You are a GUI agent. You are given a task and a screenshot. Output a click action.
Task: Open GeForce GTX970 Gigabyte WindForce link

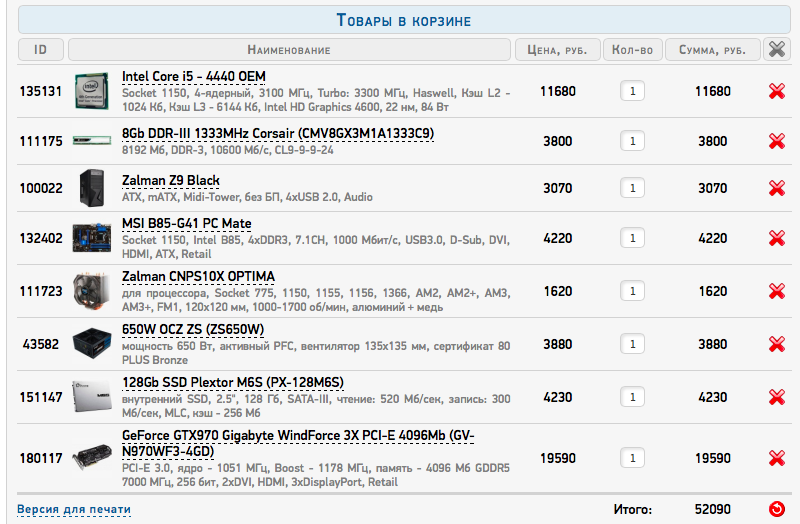[298, 443]
